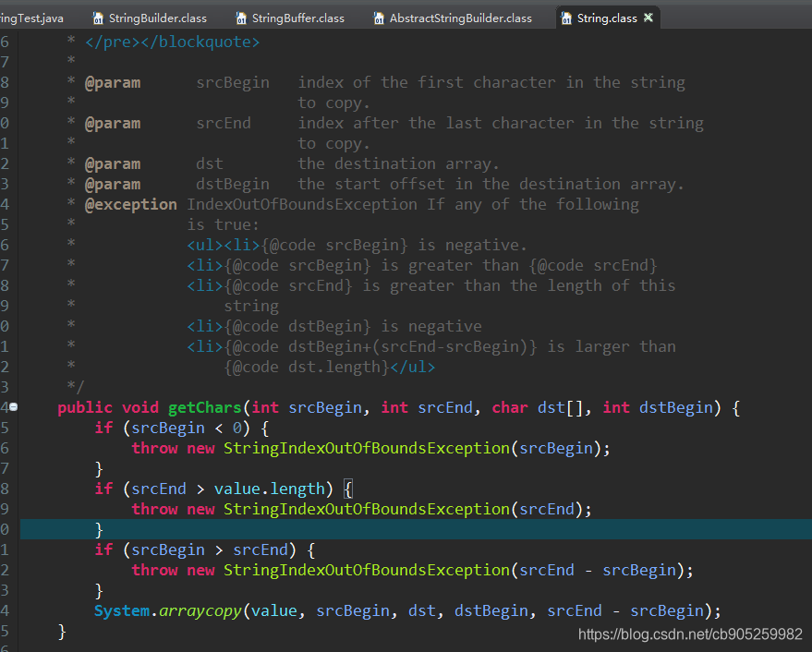Click the class file icon on StringBuilder.class tab
The image size is (812, 652).
coord(98,18)
